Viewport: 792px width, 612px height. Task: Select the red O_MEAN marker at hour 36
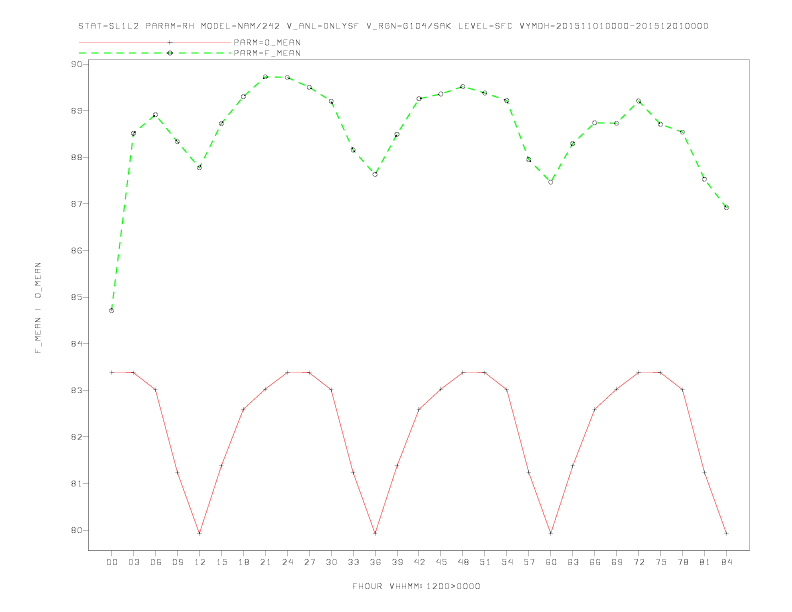click(x=375, y=533)
